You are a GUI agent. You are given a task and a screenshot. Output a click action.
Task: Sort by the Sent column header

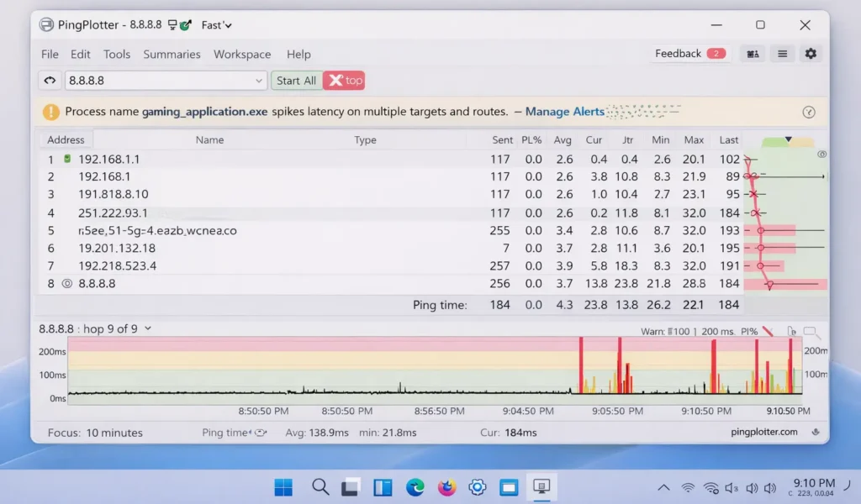coord(502,139)
